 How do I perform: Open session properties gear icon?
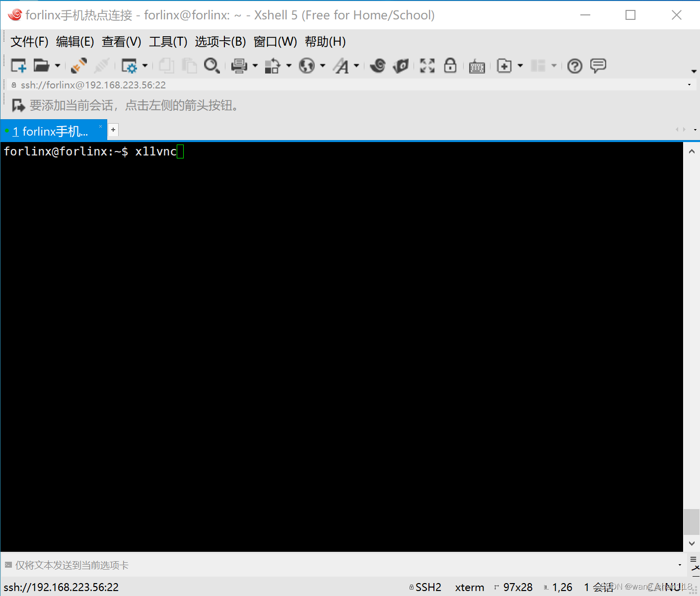click(130, 65)
